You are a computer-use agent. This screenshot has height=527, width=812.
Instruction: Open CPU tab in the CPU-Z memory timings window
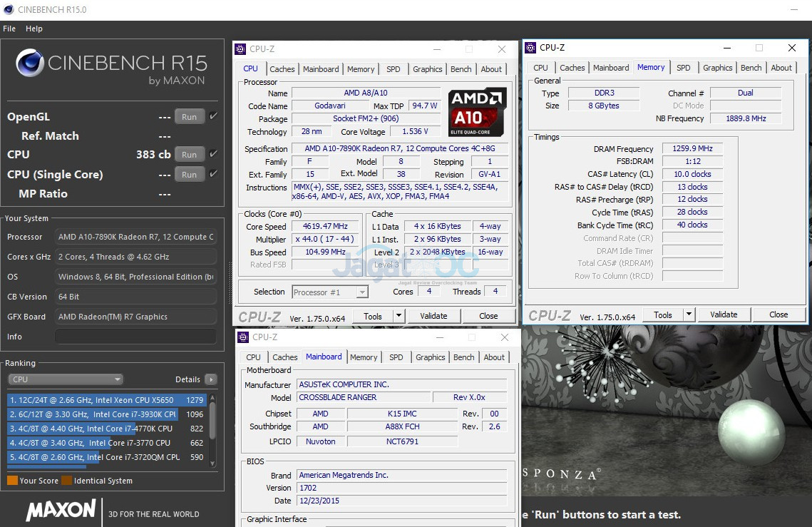tap(540, 67)
